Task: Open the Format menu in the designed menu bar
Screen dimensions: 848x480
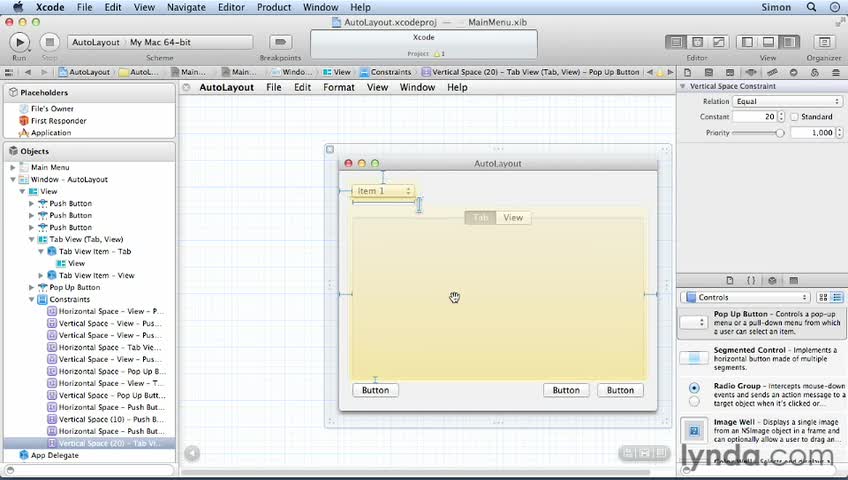Action: (x=339, y=87)
